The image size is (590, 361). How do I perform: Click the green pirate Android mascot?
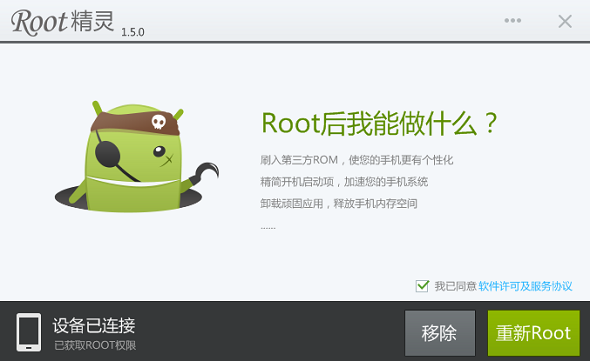click(x=135, y=156)
